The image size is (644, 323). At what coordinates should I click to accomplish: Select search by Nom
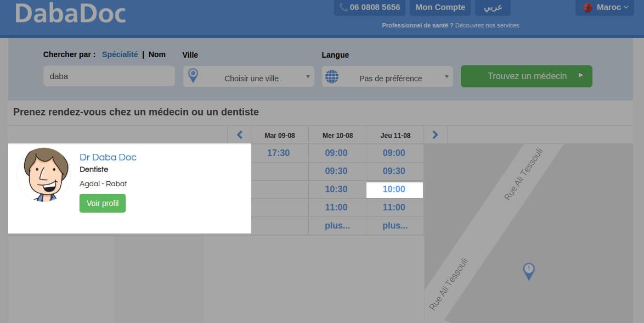click(157, 54)
